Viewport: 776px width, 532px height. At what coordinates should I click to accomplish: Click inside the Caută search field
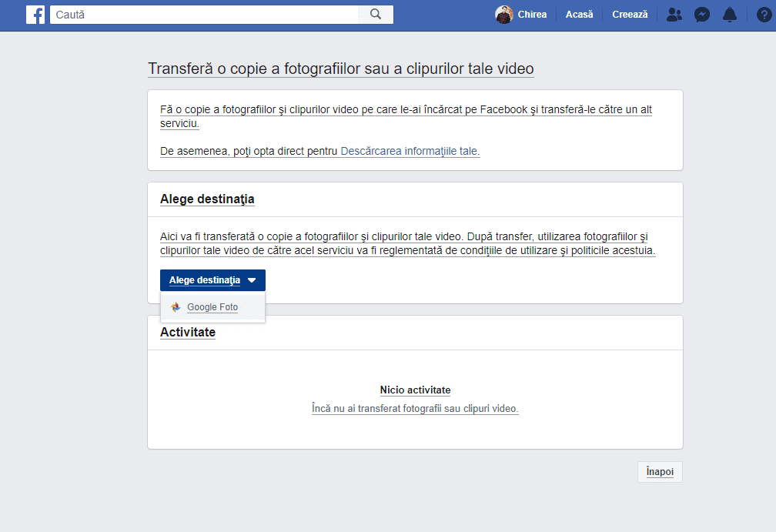click(x=204, y=14)
